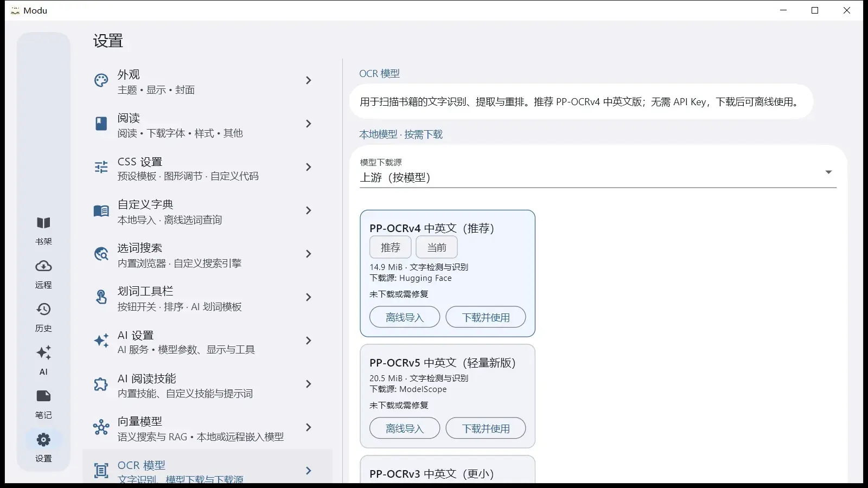Open the 选词搜索 menu entry
This screenshot has height=488, width=868.
pyautogui.click(x=207, y=254)
